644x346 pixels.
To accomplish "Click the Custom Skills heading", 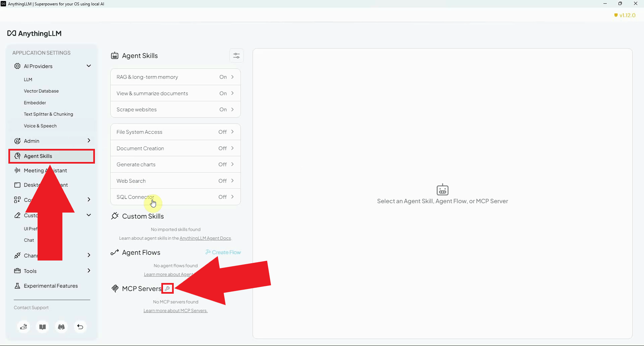I will pos(143,216).
